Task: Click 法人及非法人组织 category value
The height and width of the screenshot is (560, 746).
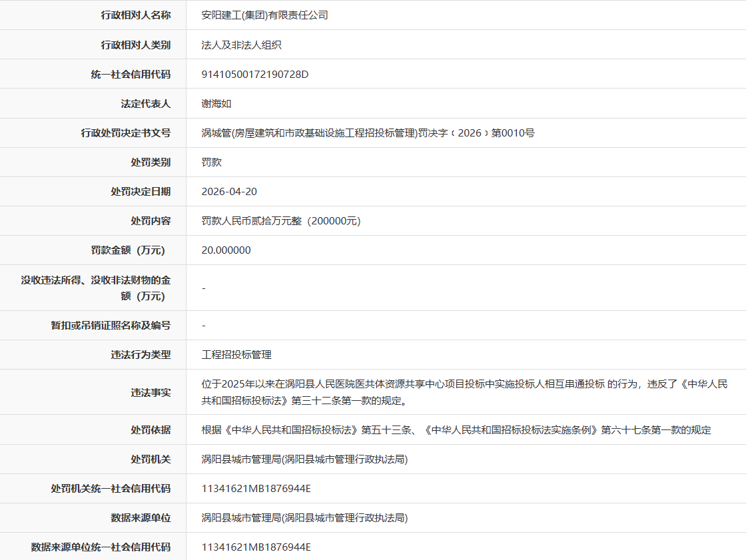Action: [x=241, y=45]
